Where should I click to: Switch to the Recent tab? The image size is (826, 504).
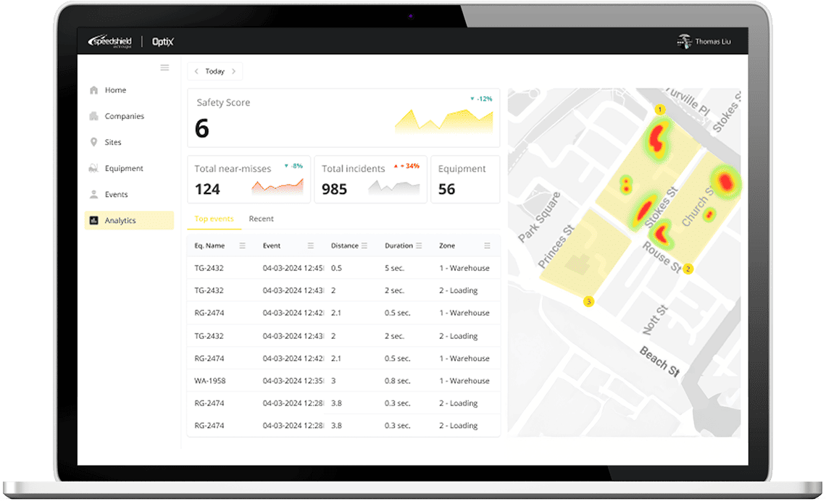tap(261, 219)
